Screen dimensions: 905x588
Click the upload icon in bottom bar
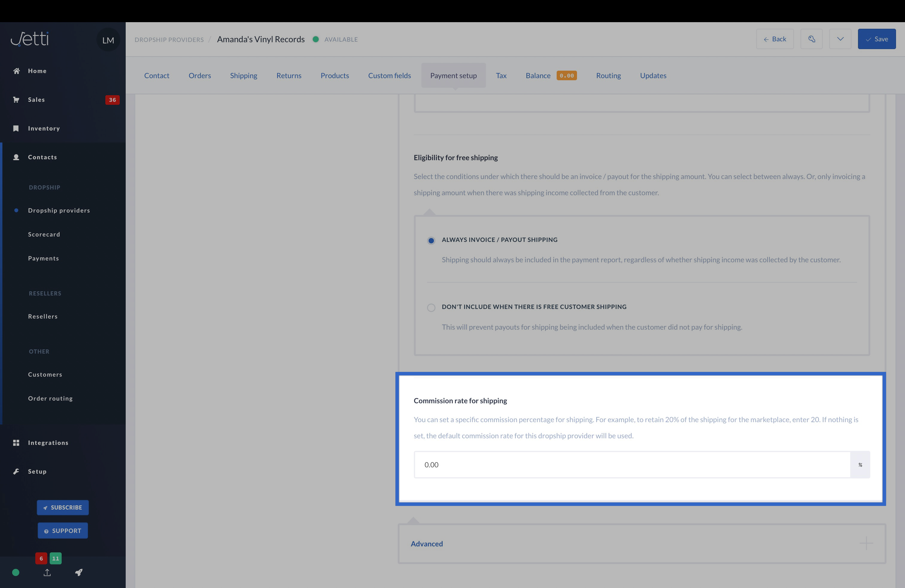point(47,572)
